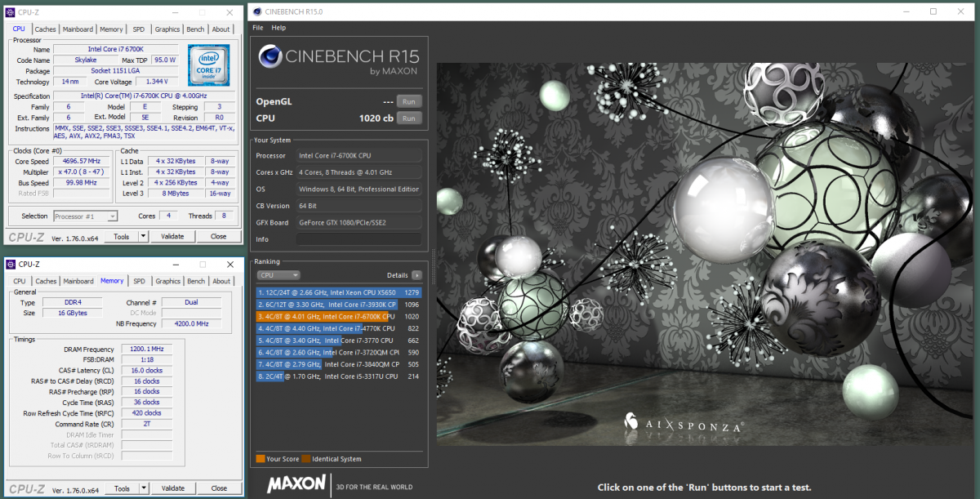Open the Help menu in Cinebench
This screenshot has height=499, width=980.
(x=278, y=28)
